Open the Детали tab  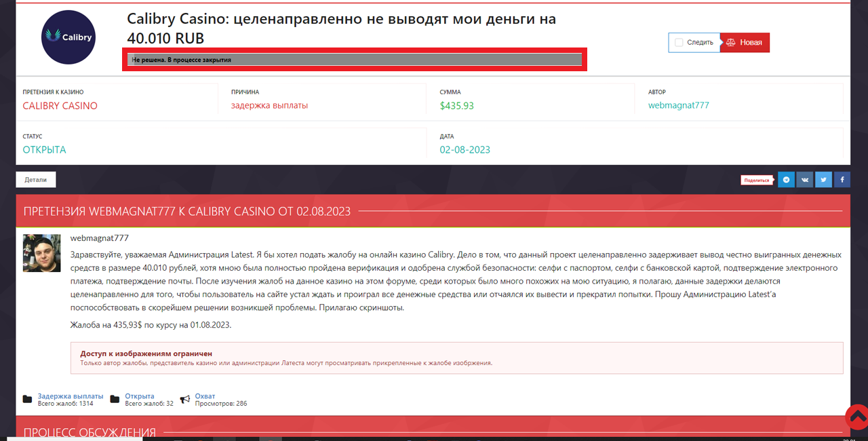tap(36, 180)
